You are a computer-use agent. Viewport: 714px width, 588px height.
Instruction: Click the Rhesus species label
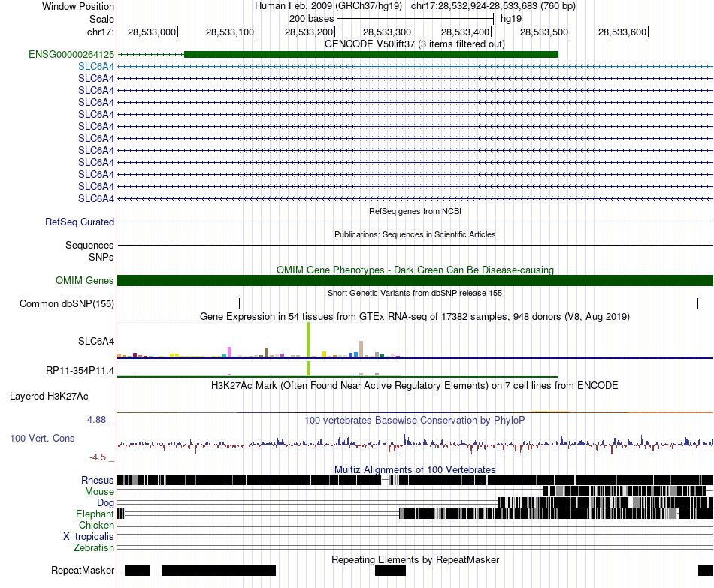[x=98, y=480]
